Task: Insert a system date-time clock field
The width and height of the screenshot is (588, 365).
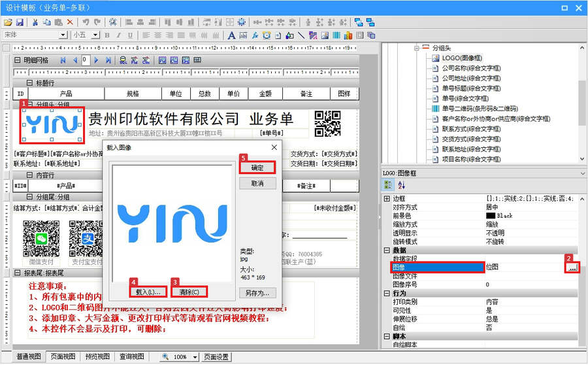Action: click(x=267, y=35)
